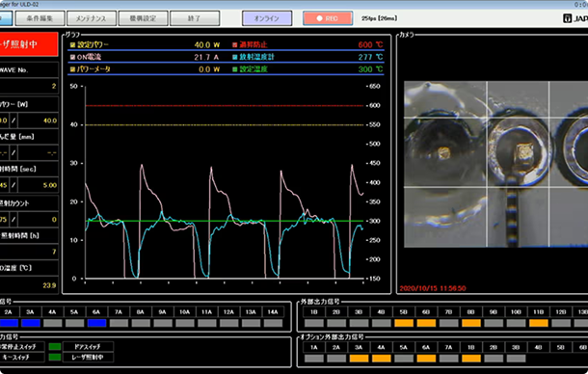Image resolution: width=588 pixels, height=374 pixels.
Task: Click the blue indicator under input 3A
Action: 31,323
